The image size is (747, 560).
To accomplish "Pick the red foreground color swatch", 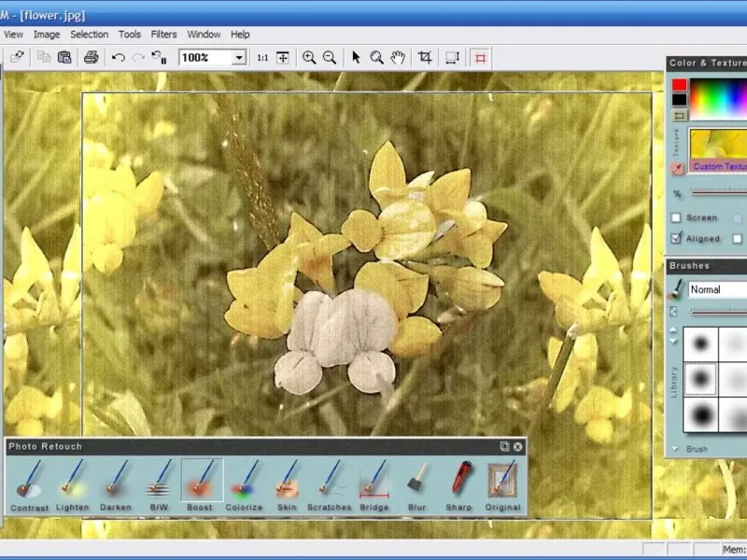I will click(679, 85).
